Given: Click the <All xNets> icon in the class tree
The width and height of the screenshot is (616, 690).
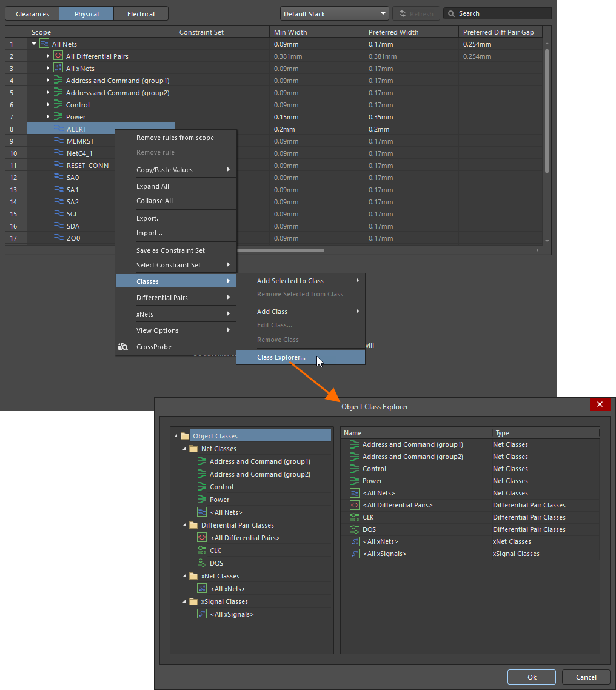Looking at the screenshot, I should pos(202,589).
